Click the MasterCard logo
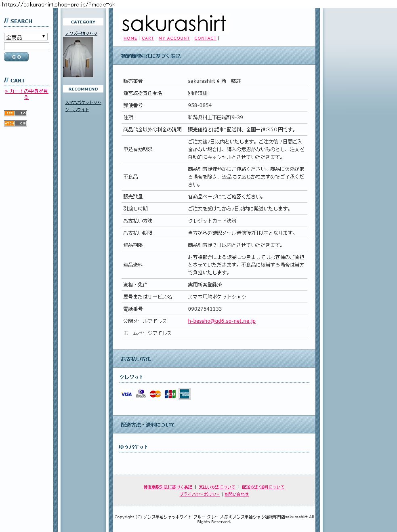Viewport: 397px width, 532px height. [x=155, y=394]
